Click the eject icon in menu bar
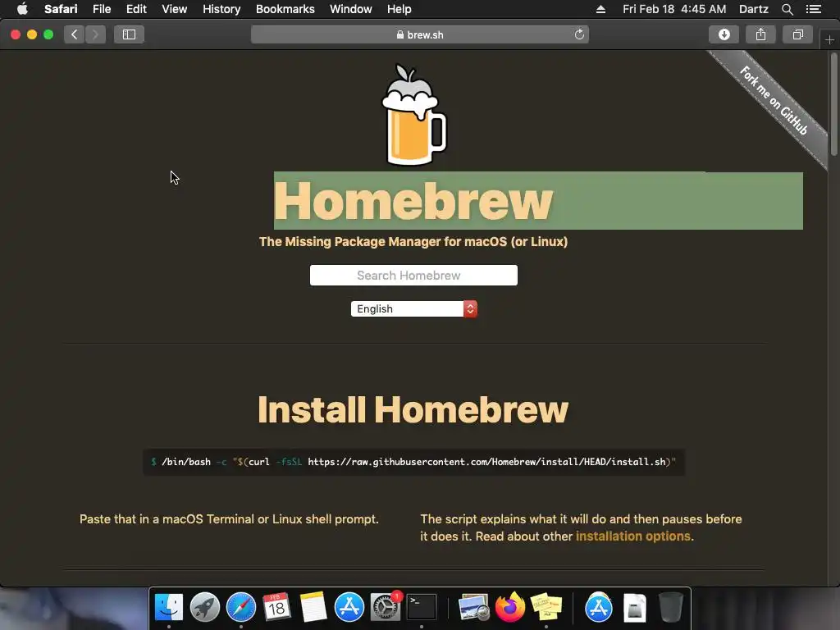This screenshot has width=840, height=630. tap(600, 9)
